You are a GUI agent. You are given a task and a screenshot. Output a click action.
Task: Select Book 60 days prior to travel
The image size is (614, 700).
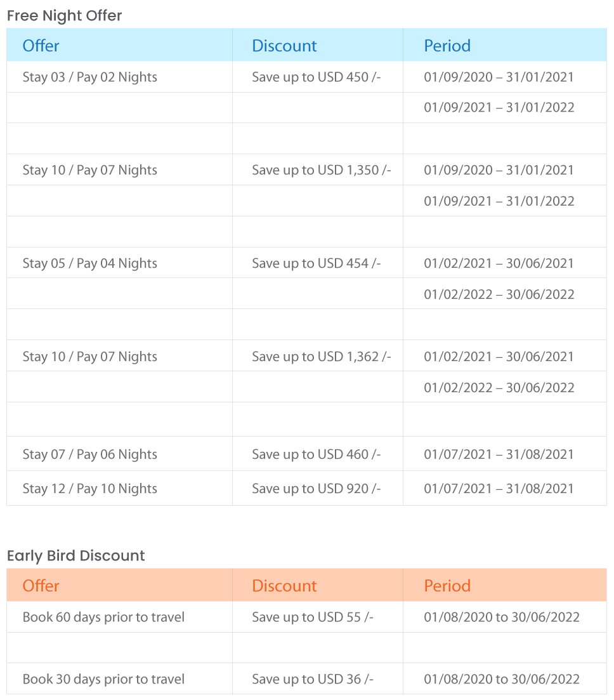pyautogui.click(x=103, y=617)
